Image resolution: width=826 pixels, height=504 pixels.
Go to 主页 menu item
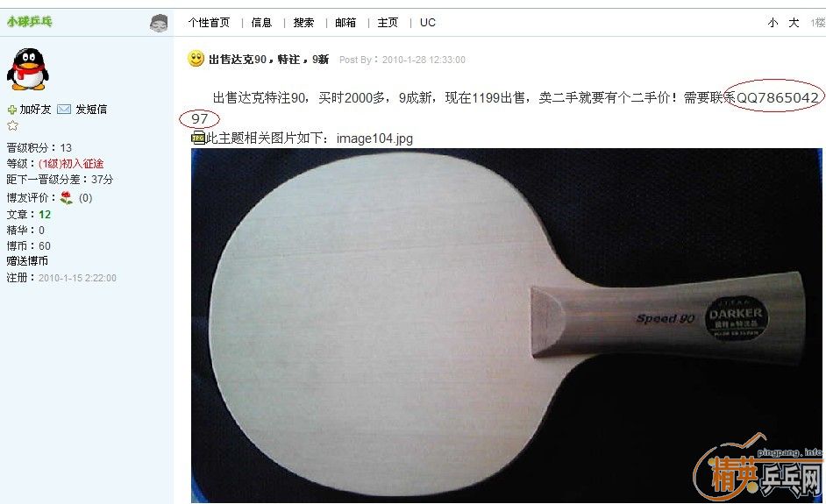point(388,23)
